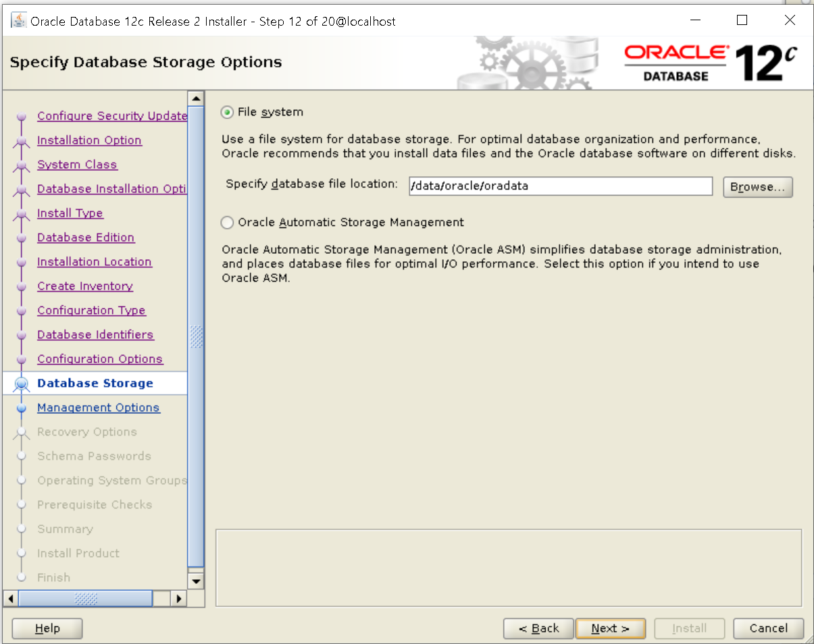Jump to Installation Option step
This screenshot has width=814, height=644.
(x=89, y=140)
